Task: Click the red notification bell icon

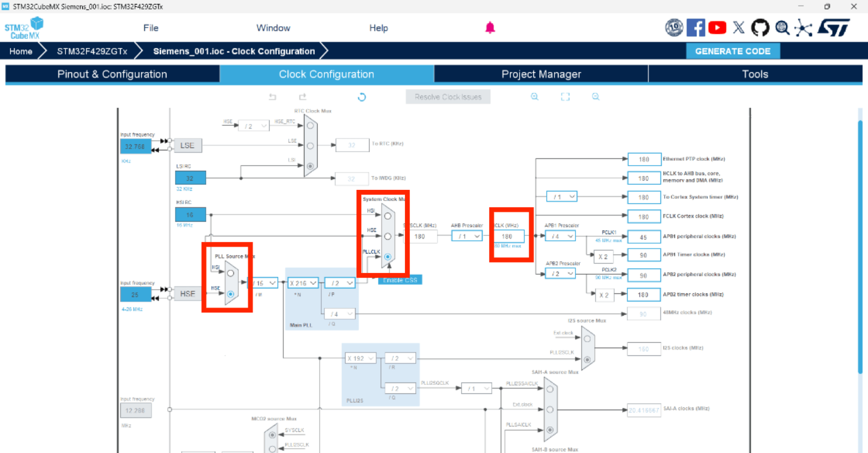Action: pyautogui.click(x=490, y=28)
